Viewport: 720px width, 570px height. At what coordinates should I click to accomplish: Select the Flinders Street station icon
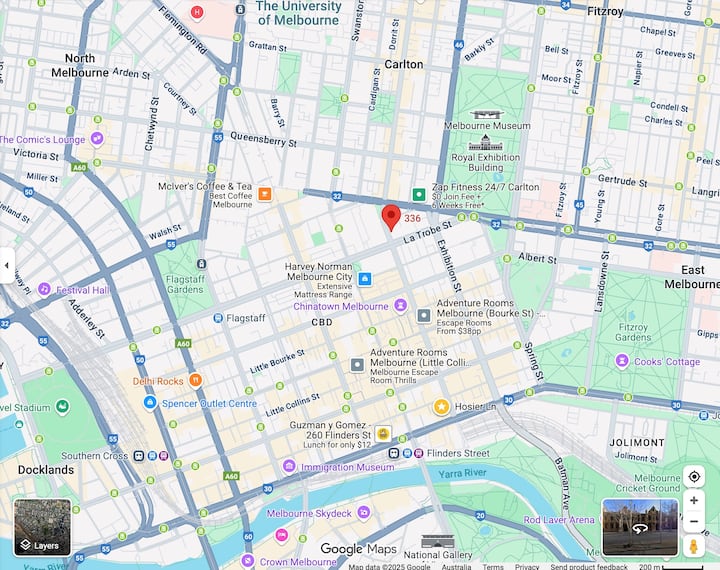pyautogui.click(x=394, y=453)
